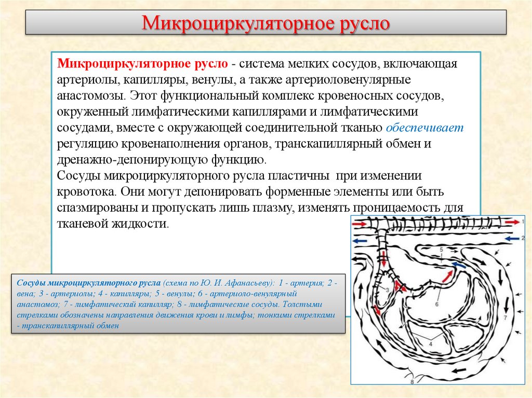Click lymphatic capillary label 7
Viewport: 532px width, 398px height.
pyautogui.click(x=506, y=317)
